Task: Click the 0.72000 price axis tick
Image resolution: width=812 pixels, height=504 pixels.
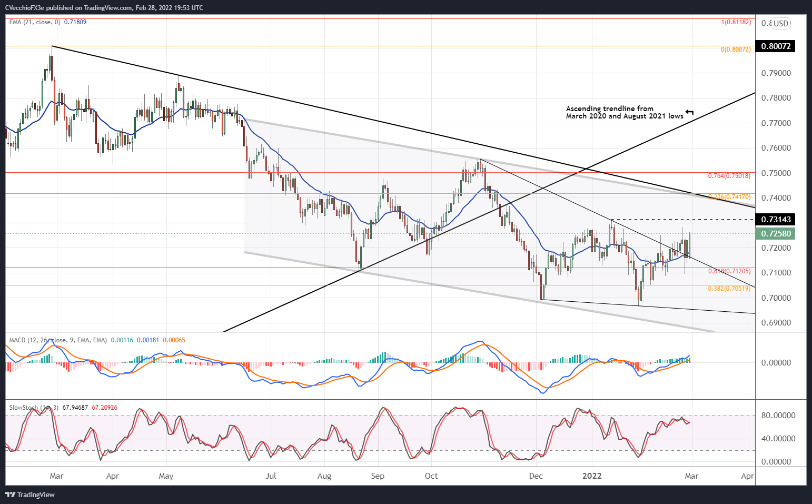Action: 776,248
